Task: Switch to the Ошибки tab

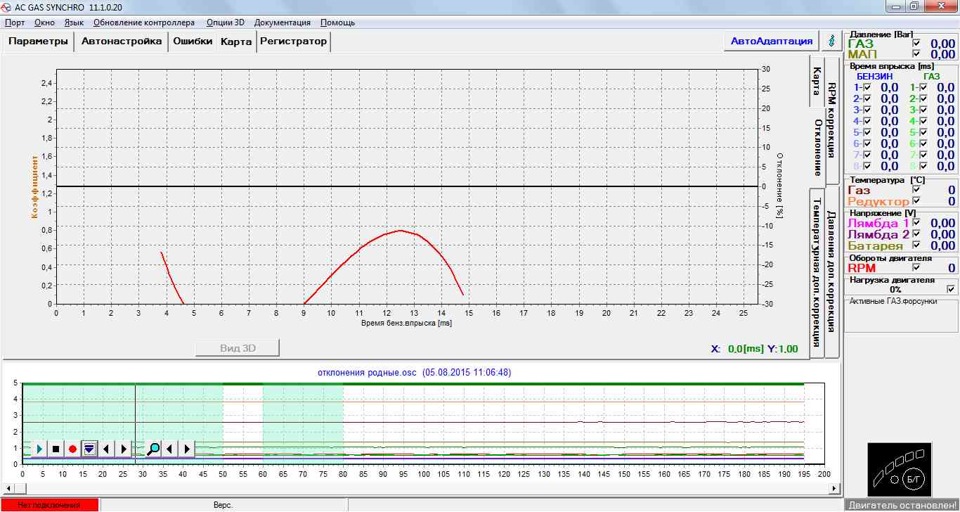Action: tap(192, 42)
